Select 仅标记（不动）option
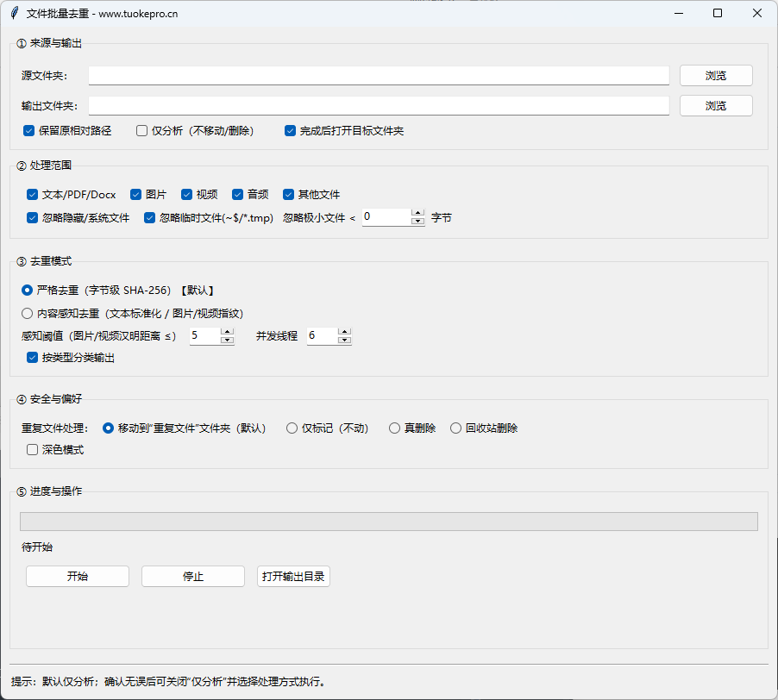Screen dimensions: 778x700 click(292, 428)
